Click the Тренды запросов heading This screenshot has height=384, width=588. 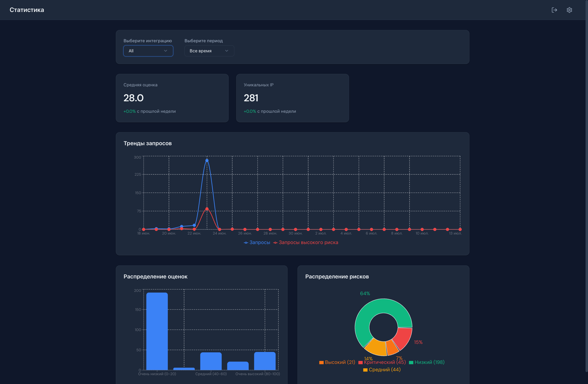[x=147, y=143]
